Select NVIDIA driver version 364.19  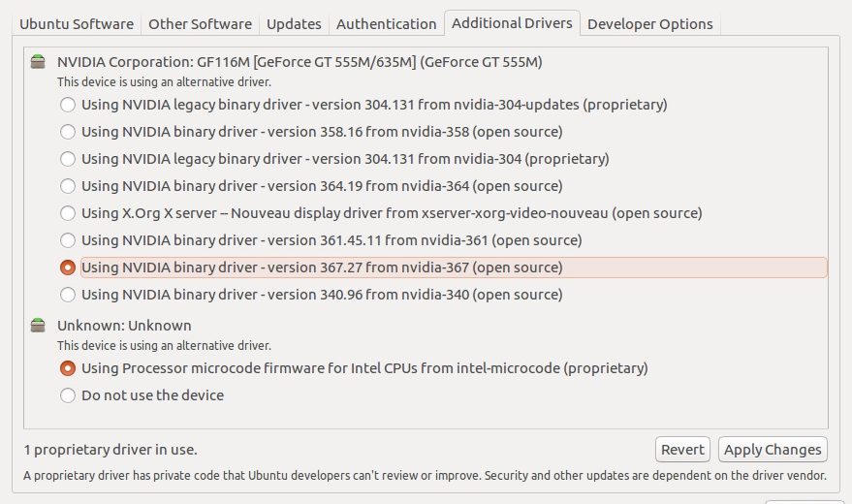[x=68, y=185]
